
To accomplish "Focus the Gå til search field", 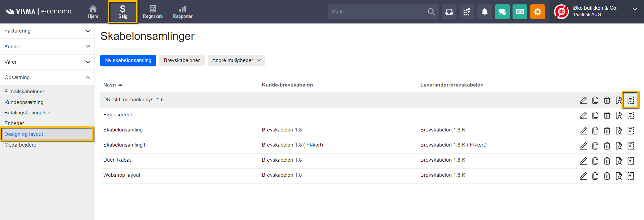I will pos(377,12).
